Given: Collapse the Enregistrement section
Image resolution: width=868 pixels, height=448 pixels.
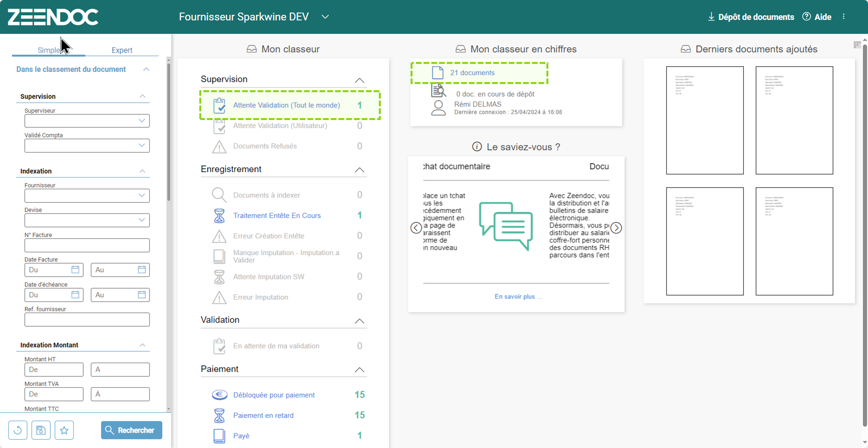Looking at the screenshot, I should (359, 170).
